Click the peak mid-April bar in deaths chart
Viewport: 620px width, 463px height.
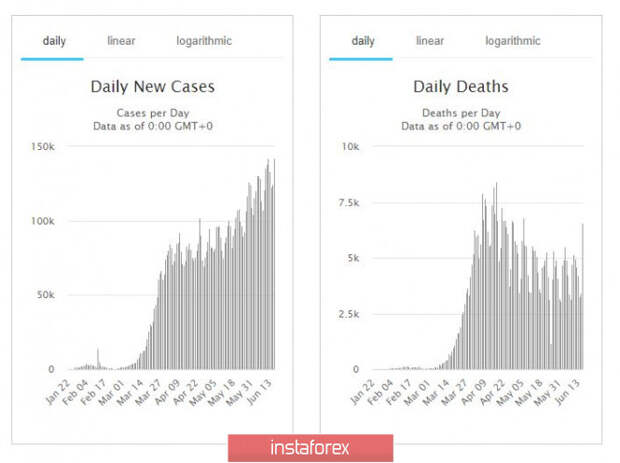(x=496, y=276)
